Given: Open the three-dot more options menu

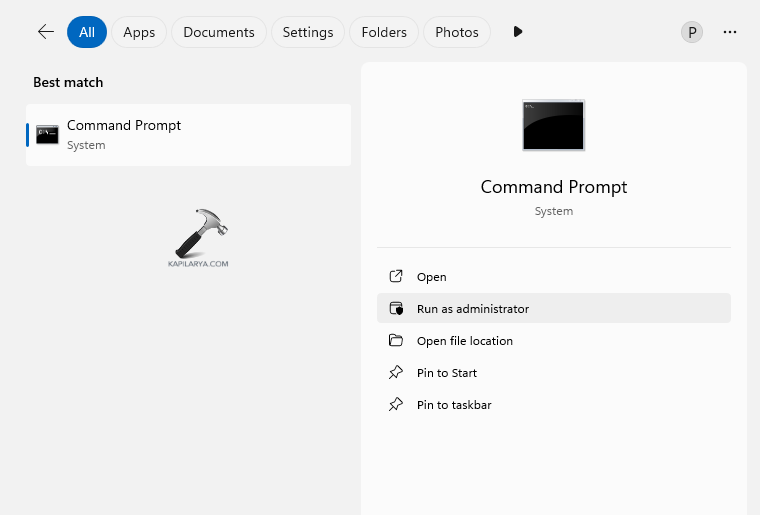Looking at the screenshot, I should pos(730,32).
